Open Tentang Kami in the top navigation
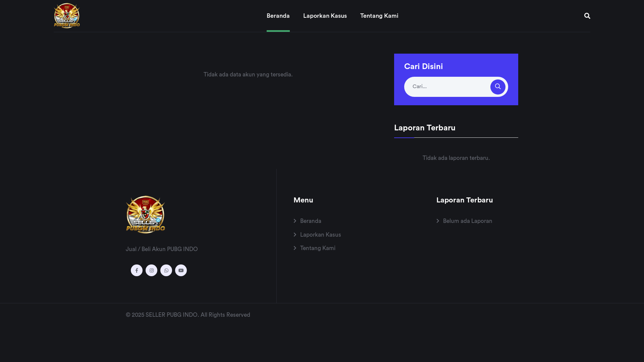644x362 pixels. tap(379, 16)
